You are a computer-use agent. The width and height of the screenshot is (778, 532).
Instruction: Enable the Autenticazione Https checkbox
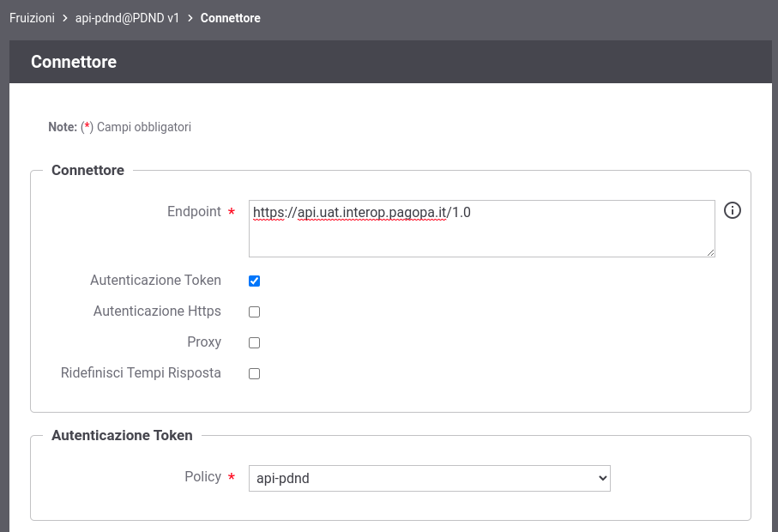(254, 311)
